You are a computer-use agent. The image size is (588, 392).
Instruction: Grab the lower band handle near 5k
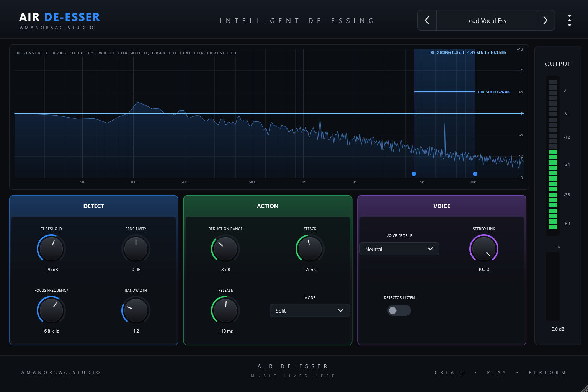pos(414,174)
